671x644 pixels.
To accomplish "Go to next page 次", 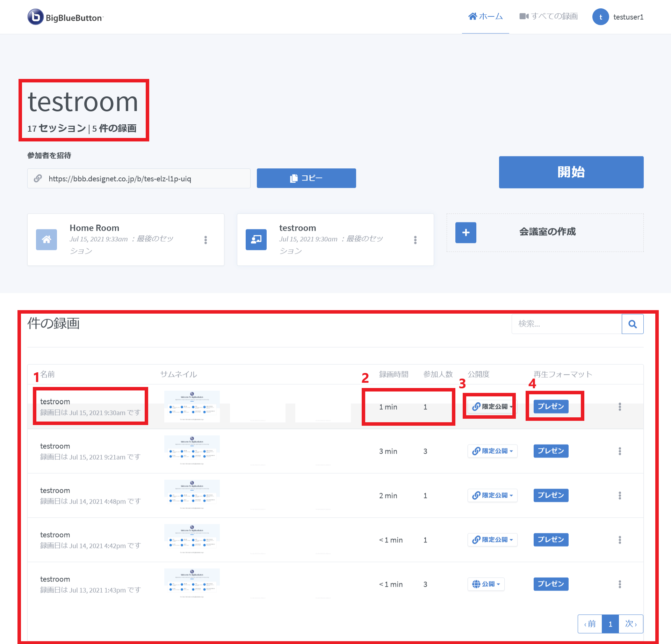I will coord(631,624).
